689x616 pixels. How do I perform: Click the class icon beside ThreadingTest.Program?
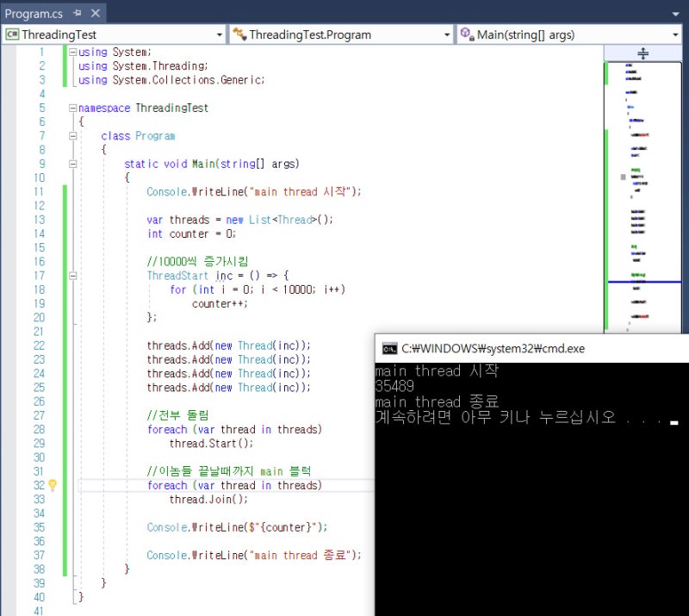(x=239, y=34)
